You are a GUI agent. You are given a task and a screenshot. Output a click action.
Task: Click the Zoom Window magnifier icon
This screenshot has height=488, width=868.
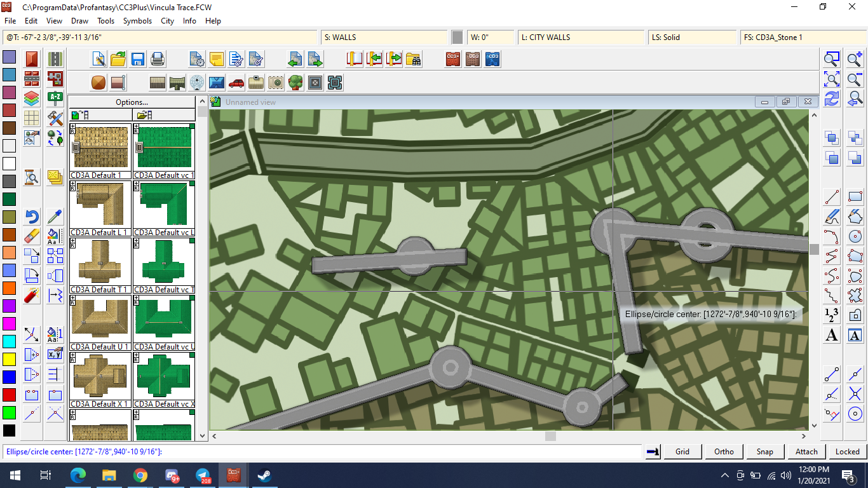[832, 60]
